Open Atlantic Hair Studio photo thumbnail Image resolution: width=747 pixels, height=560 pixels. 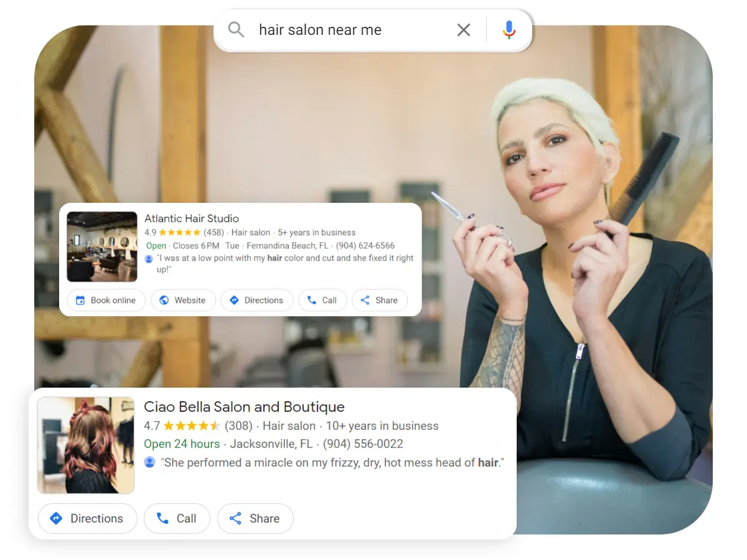102,247
